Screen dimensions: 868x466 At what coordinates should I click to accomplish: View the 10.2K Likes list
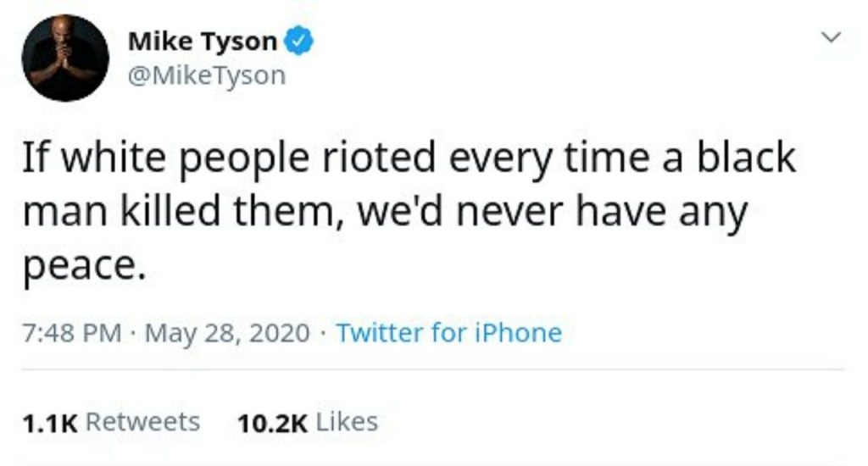[309, 422]
